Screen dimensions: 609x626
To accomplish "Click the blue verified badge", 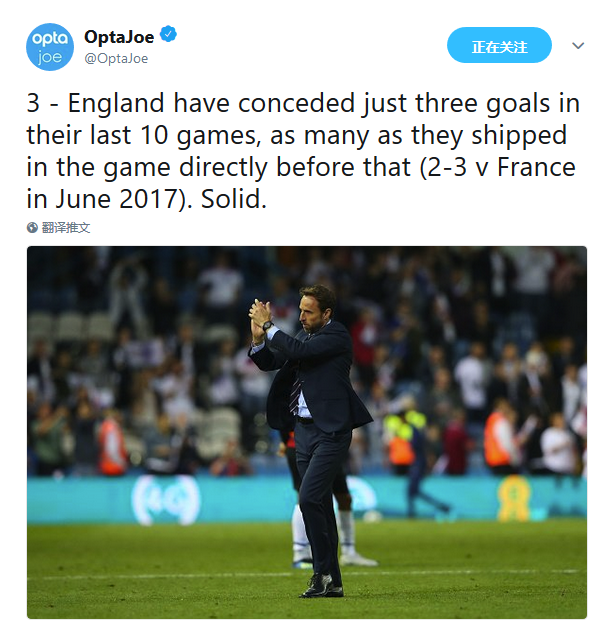I will [x=168, y=34].
